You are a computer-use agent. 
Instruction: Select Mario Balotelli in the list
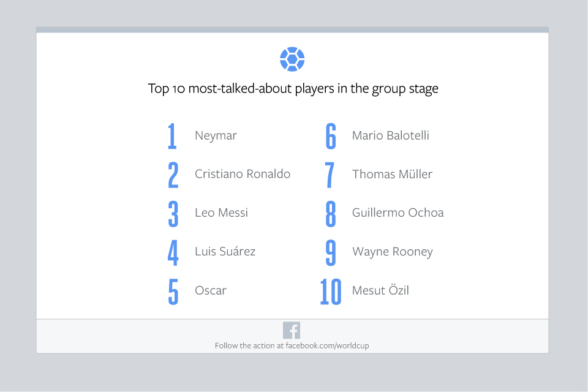(390, 136)
